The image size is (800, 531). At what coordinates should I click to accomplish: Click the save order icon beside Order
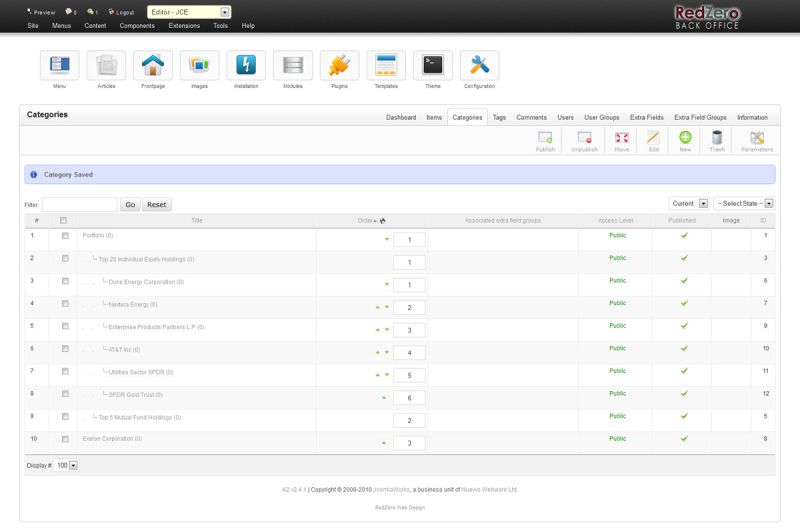click(x=383, y=221)
